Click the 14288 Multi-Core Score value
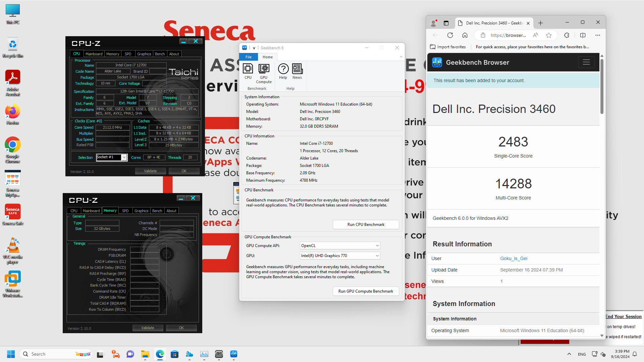Screen dimensions: 644x362 point(514,184)
